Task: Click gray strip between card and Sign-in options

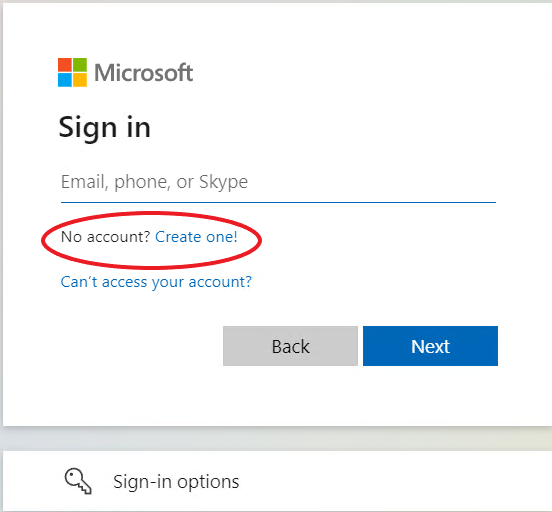Action: click(x=277, y=438)
